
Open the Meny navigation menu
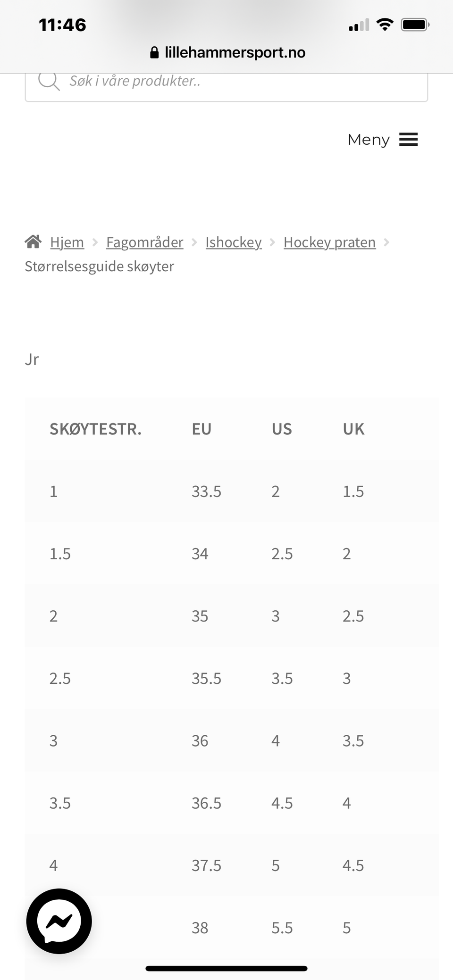coord(369,140)
